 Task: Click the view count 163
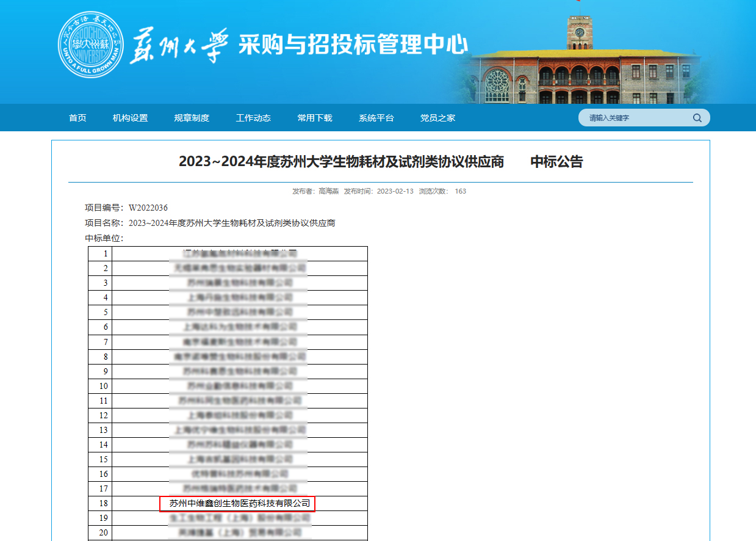[x=461, y=191]
